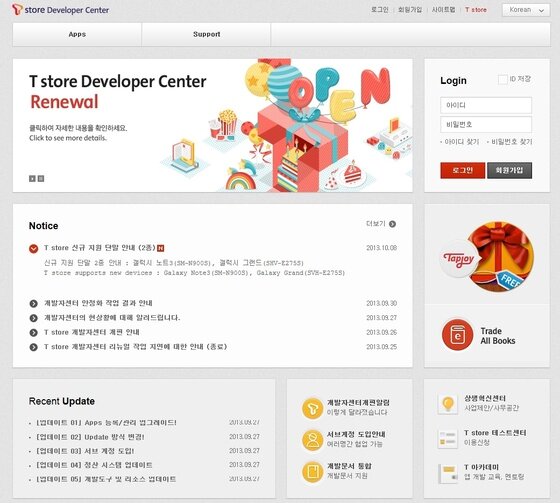Screen dimensions: 560x503
Task: Click the 개발문서 통합 document icon
Action: coord(312,472)
